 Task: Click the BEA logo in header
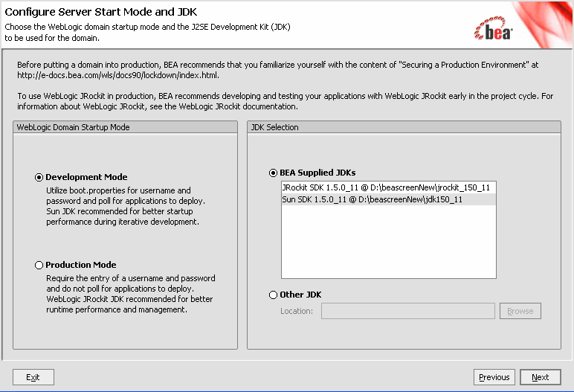tap(493, 28)
